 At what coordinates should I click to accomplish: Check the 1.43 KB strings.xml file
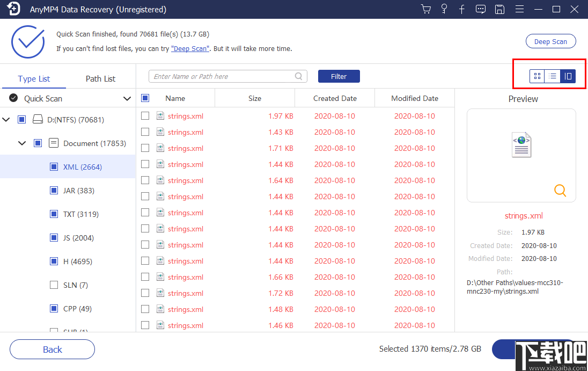point(145,132)
